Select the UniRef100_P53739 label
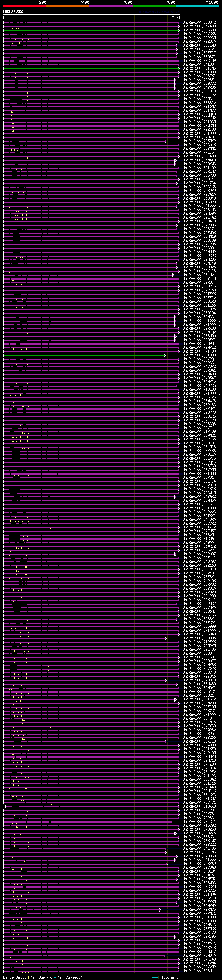This screenshot has height=980, width=222. [x=199, y=466]
